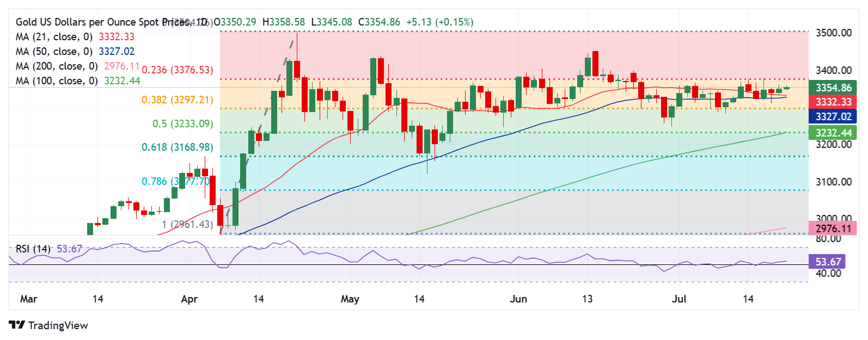Click the Jun label on the time axis
Viewport: 868px width, 340px height.
point(518,299)
